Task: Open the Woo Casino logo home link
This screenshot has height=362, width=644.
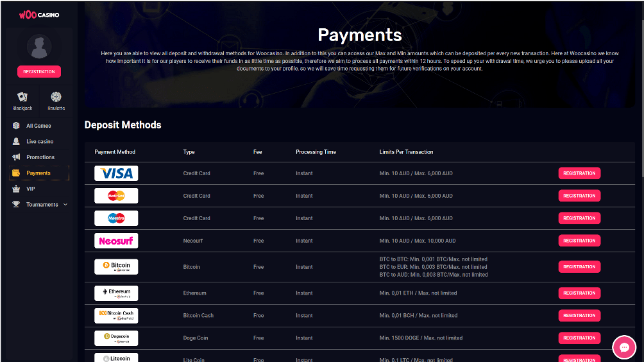Action: (39, 15)
